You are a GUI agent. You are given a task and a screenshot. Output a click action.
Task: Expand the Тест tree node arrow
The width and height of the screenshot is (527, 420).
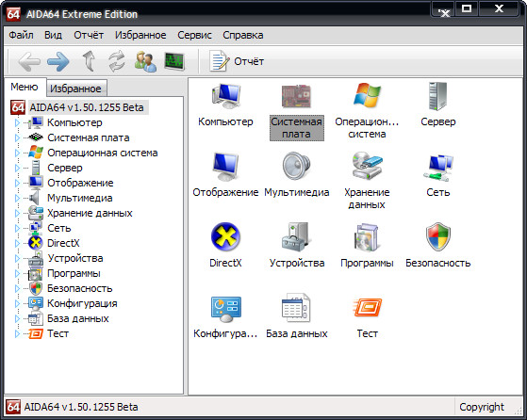[x=17, y=334]
